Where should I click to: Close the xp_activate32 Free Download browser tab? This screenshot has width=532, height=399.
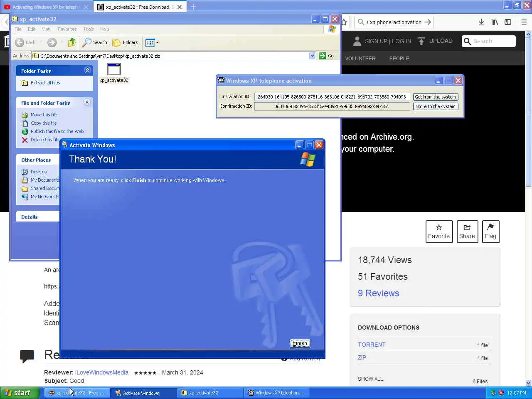pos(180,7)
